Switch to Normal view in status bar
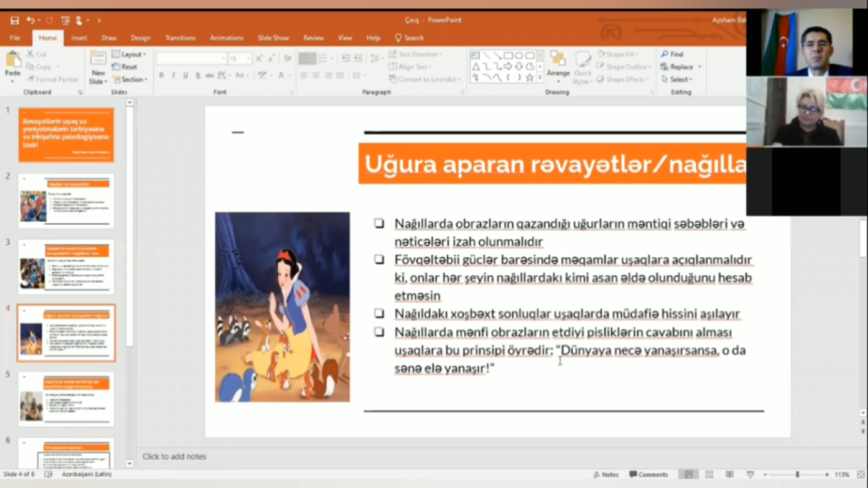Image resolution: width=868 pixels, height=488 pixels. (689, 475)
